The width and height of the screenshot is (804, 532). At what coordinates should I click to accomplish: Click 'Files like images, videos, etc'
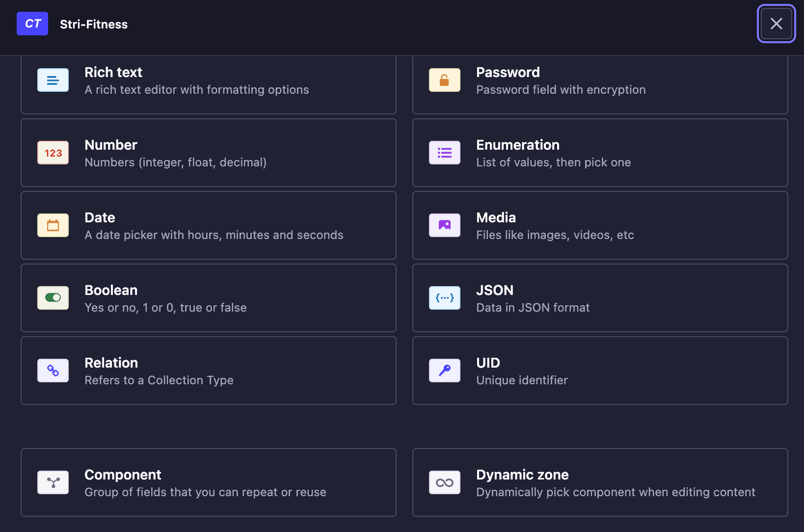pyautogui.click(x=555, y=235)
